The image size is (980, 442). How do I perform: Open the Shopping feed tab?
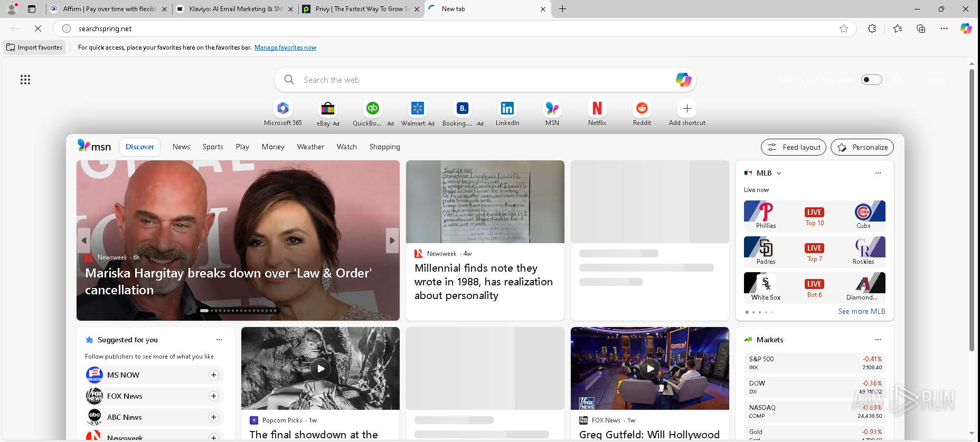[x=385, y=147]
